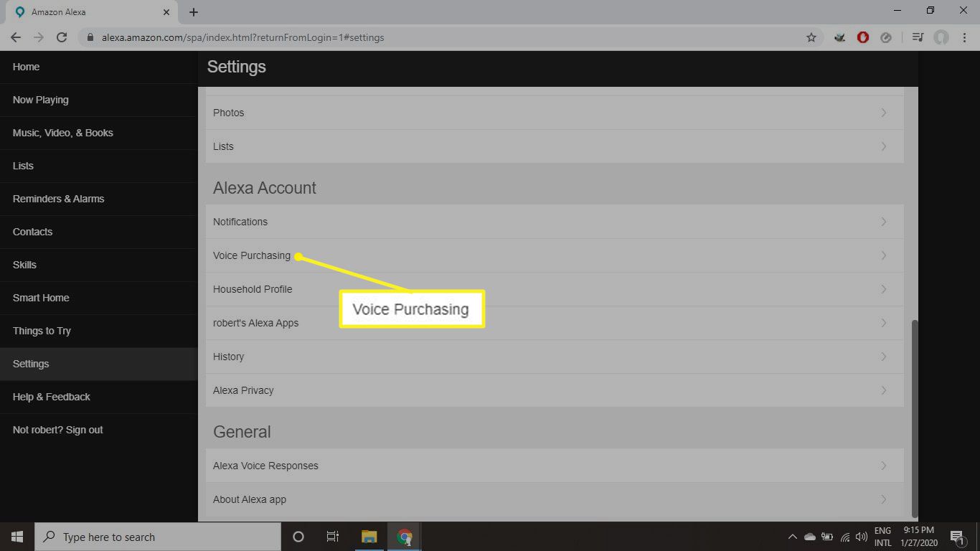Bookmark this page with the star icon
This screenshot has width=980, height=551.
pos(811,37)
